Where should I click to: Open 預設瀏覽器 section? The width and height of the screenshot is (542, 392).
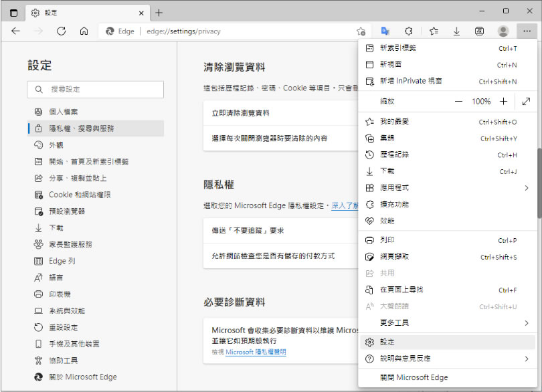point(96,211)
